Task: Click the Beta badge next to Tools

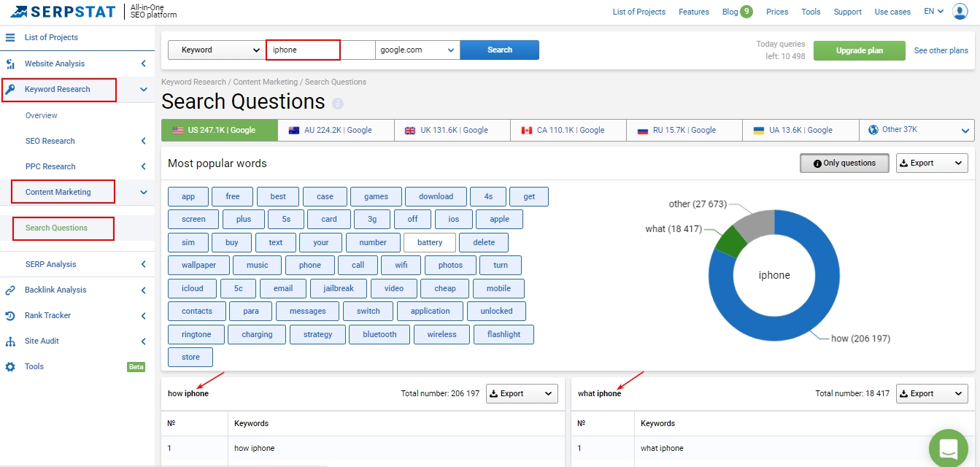Action: 136,366
